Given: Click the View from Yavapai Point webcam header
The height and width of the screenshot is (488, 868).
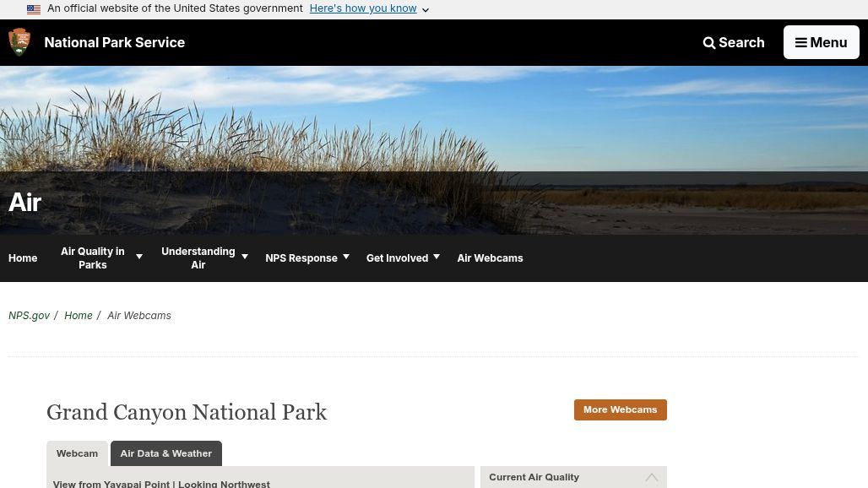Looking at the screenshot, I should [x=161, y=483].
